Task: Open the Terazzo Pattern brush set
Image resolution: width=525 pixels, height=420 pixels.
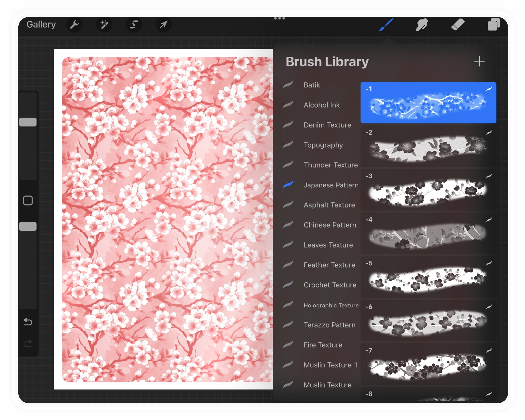Action: click(329, 325)
